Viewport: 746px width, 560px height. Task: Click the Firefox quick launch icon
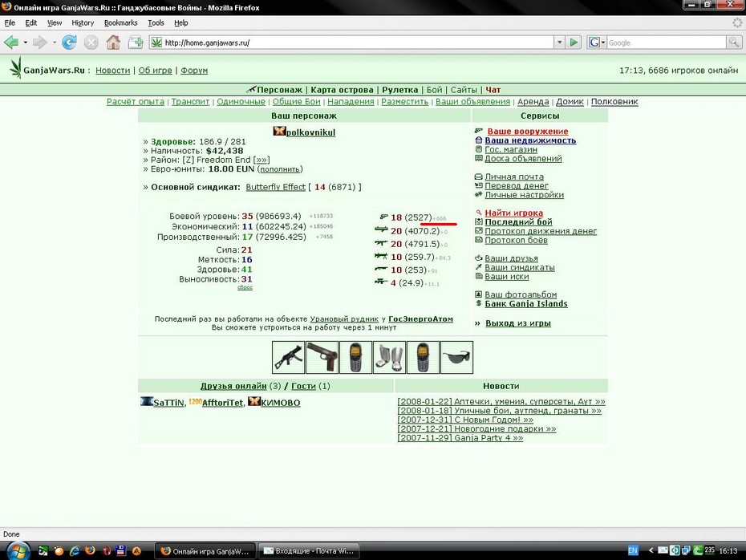[90, 551]
